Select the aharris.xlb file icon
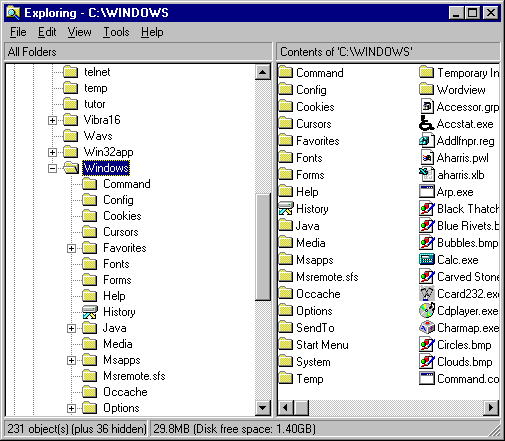 (426, 175)
